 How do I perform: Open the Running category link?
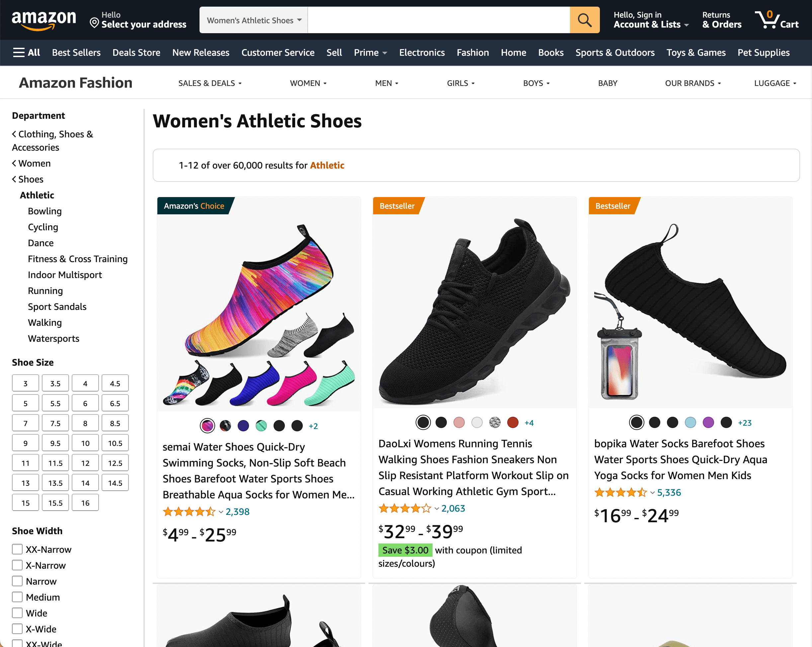point(45,291)
